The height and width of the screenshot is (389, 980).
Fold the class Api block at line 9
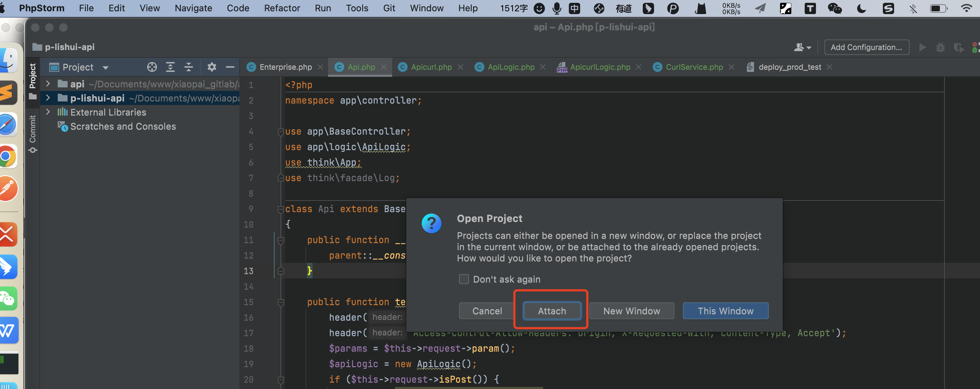281,209
